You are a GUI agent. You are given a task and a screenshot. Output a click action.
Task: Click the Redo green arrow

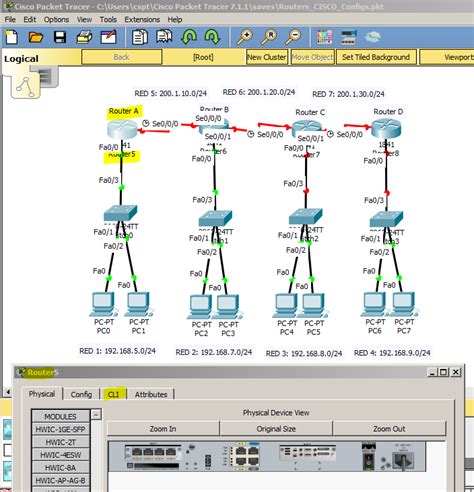212,37
